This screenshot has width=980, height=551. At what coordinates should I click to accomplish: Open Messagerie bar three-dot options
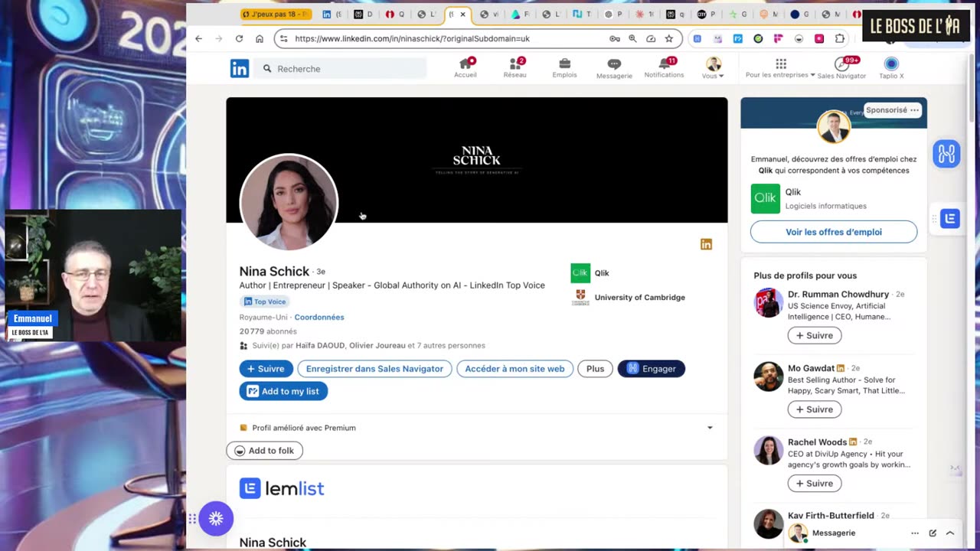point(915,533)
